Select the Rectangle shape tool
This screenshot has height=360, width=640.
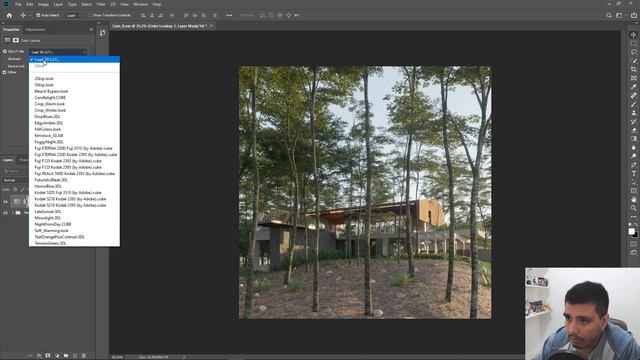633,190
